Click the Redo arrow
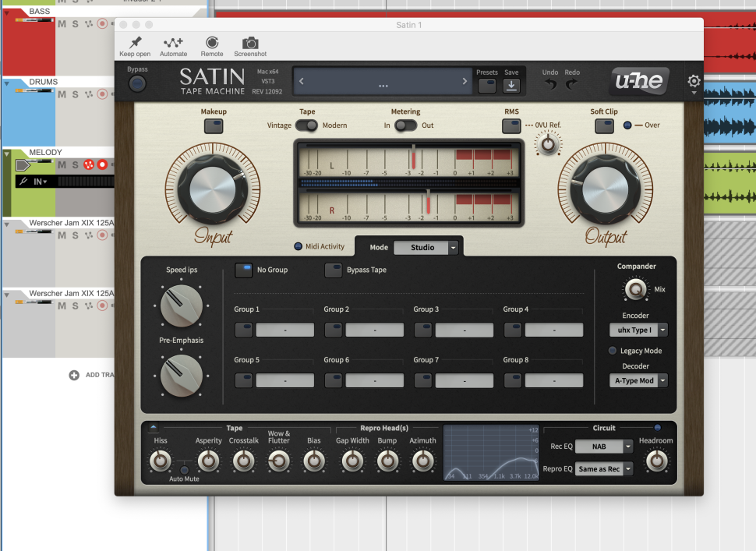 click(572, 84)
